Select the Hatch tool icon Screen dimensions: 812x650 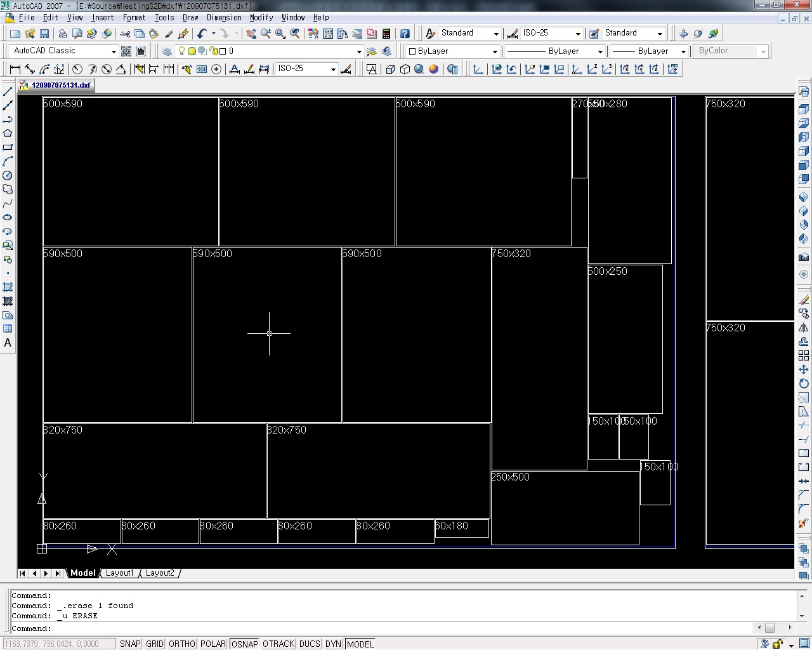click(x=8, y=287)
